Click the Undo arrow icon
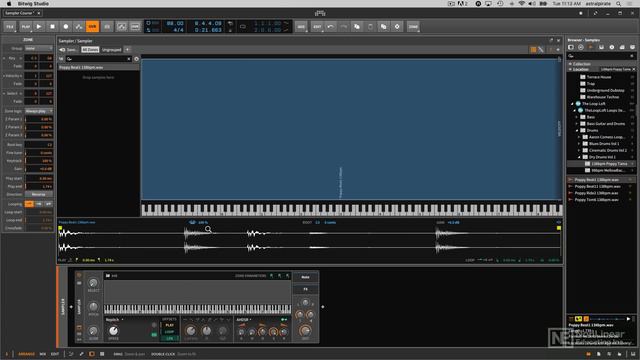This screenshot has width=640, height=360. (330, 27)
